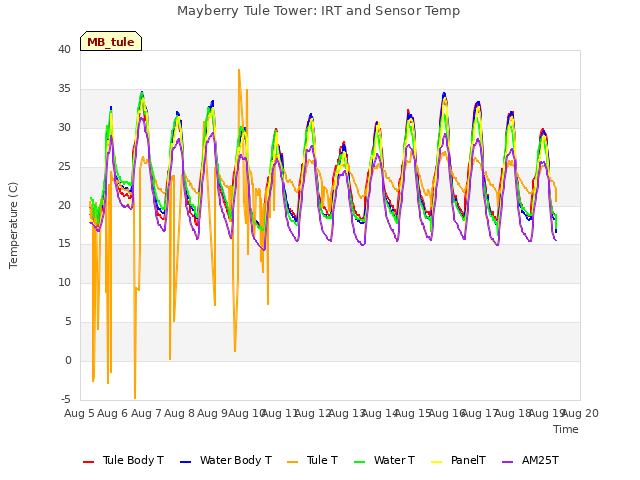Click the 'Aug 20' x-axis tick
The image size is (640, 480).
[x=580, y=413]
